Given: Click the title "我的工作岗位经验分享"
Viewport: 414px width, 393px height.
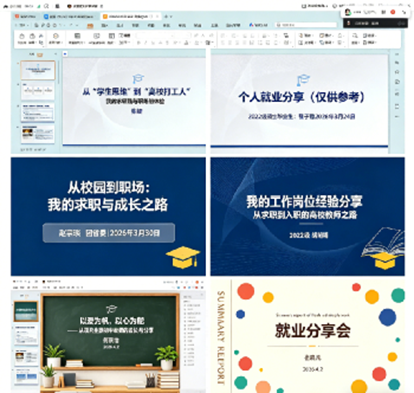Looking at the screenshot, I should (x=304, y=202).
